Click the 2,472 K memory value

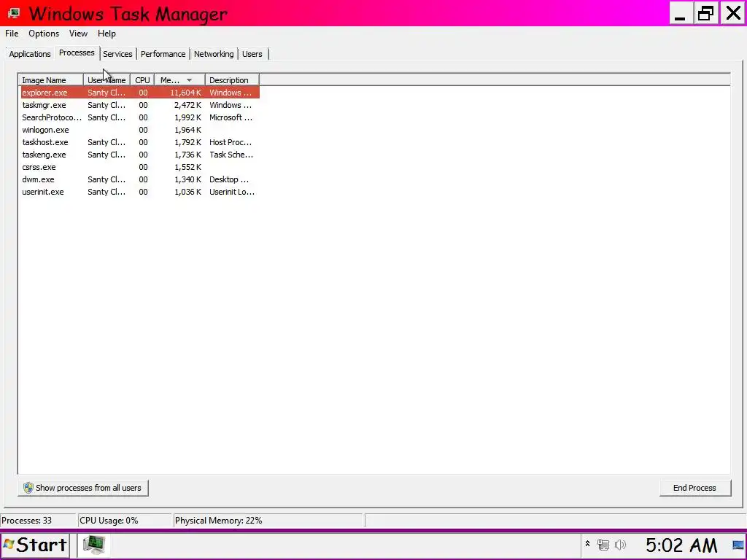click(187, 105)
